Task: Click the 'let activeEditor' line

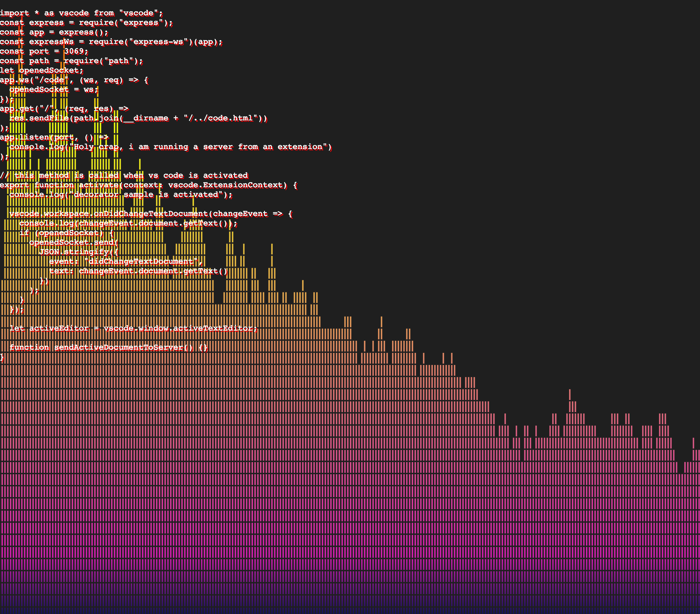Action: pyautogui.click(x=133, y=329)
